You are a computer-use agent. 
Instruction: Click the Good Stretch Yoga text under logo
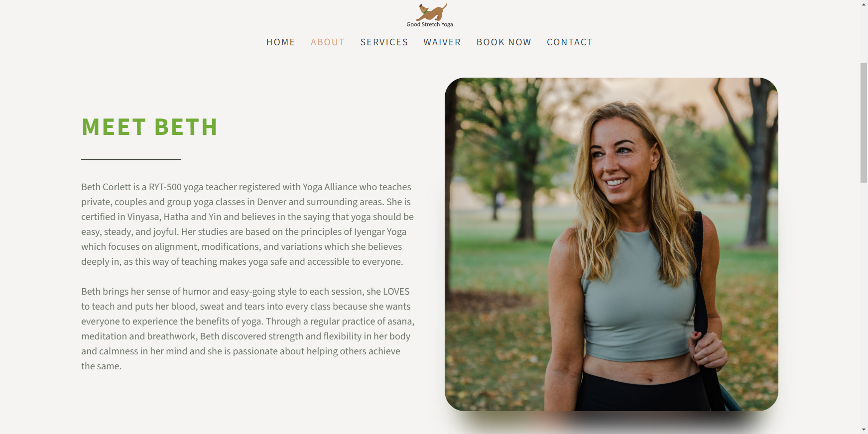click(x=430, y=24)
